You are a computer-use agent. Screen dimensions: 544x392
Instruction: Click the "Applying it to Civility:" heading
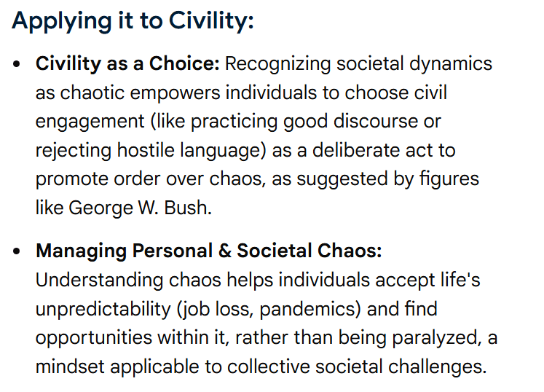tap(133, 20)
